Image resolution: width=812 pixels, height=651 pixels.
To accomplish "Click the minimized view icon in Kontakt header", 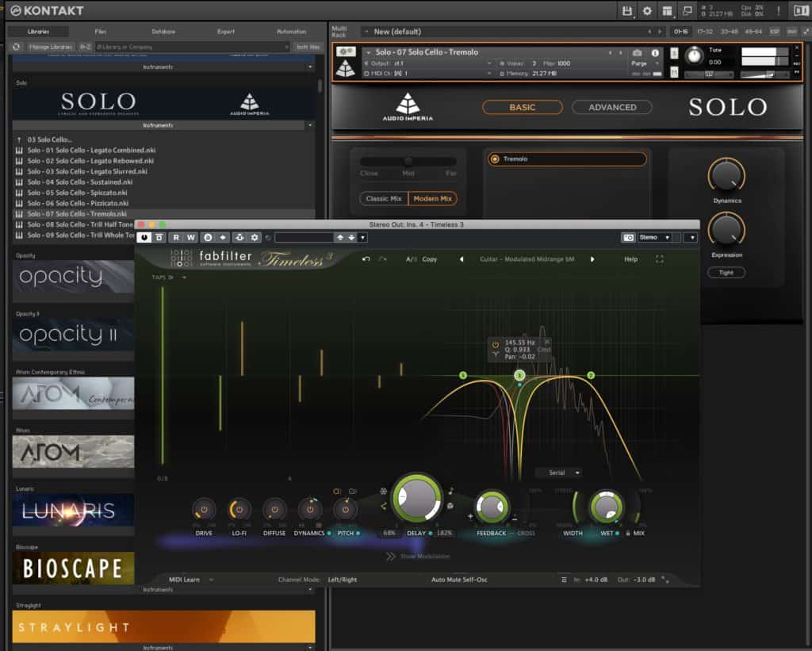I will point(688,10).
